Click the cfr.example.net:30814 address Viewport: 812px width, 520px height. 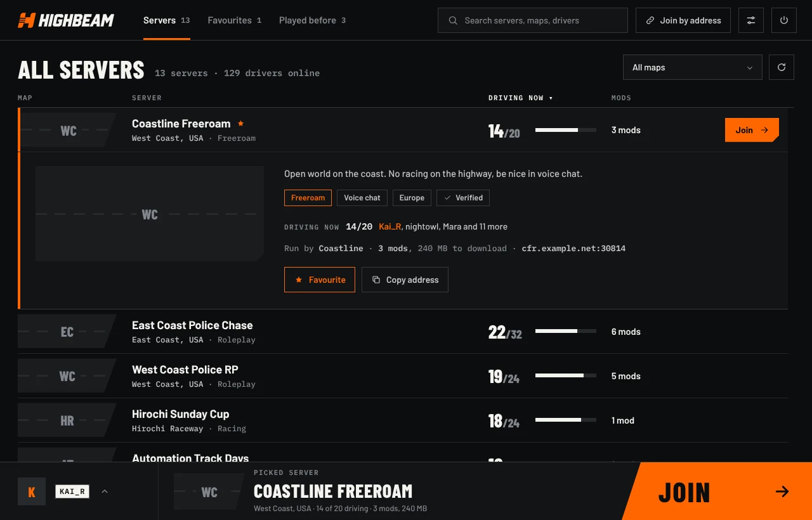click(573, 249)
